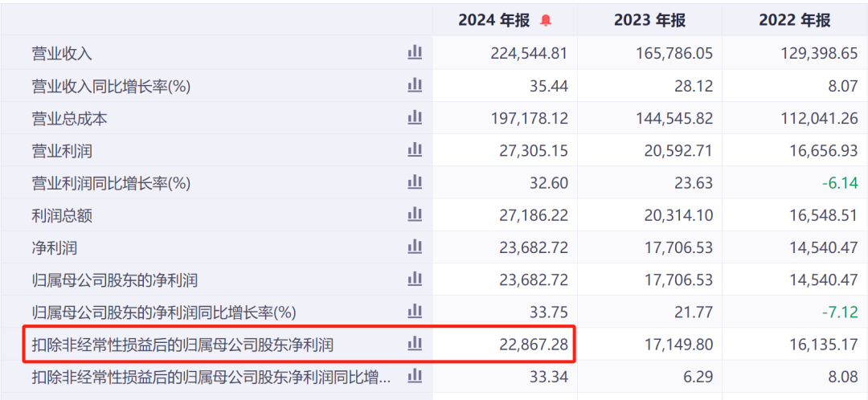Open chart icon for 利润总额 row
Screen dimensions: 868x400
(x=415, y=214)
